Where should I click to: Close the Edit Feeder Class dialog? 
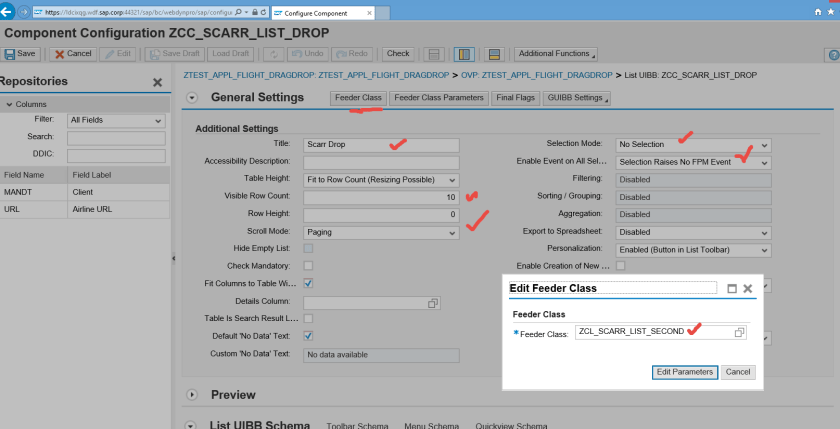pos(748,289)
